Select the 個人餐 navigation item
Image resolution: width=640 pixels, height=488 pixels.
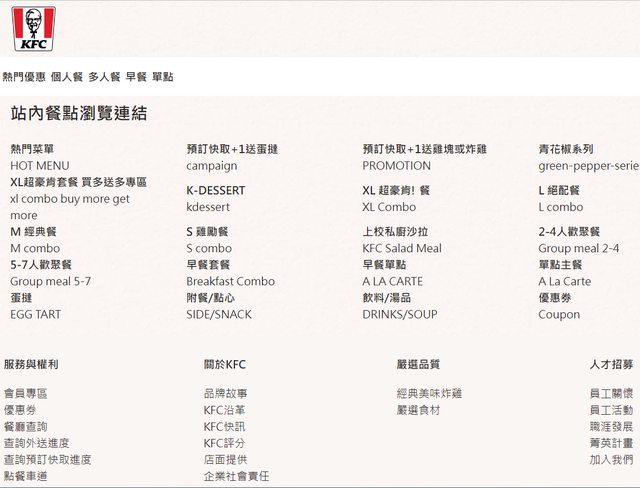click(x=66, y=77)
